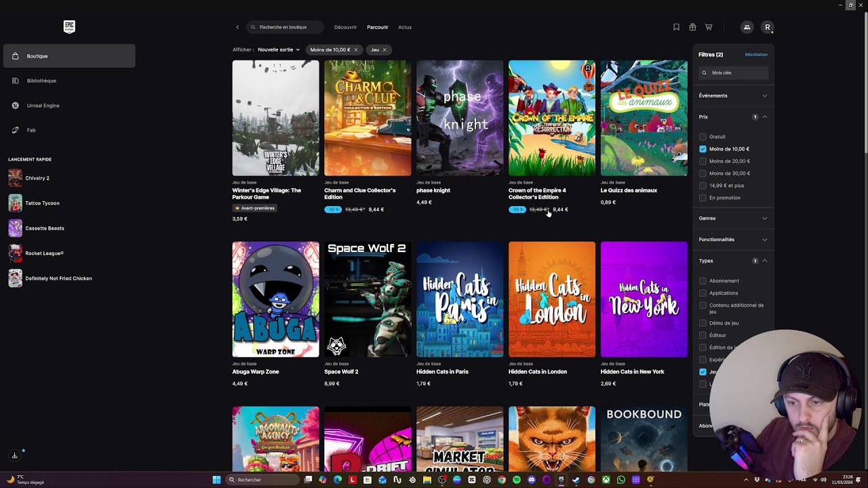The image size is (868, 488).
Task: Check the Éditeur type filter
Action: pyautogui.click(x=703, y=335)
